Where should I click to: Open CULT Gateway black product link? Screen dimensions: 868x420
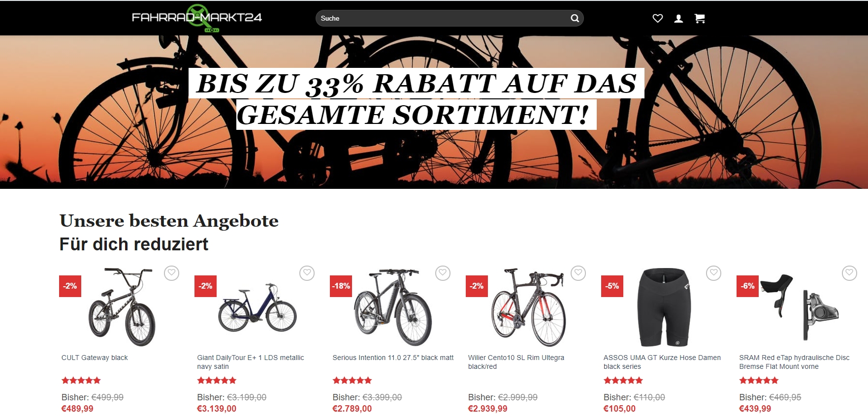95,358
